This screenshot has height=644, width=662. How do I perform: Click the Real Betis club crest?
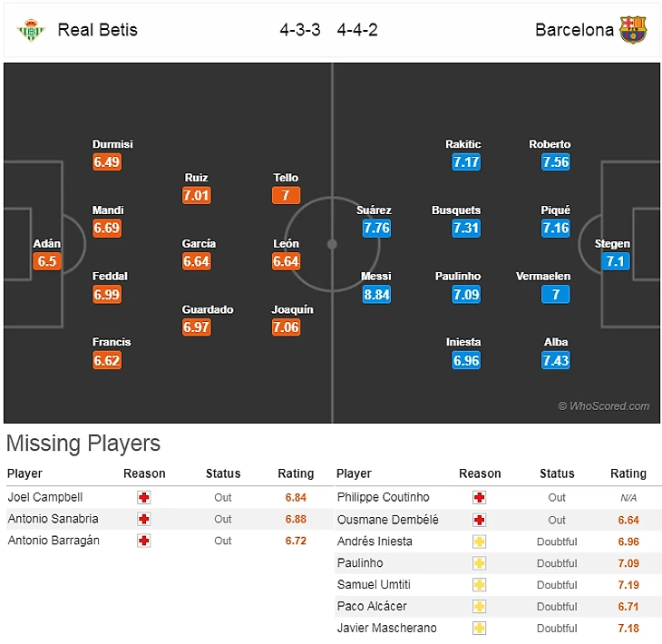point(30,30)
